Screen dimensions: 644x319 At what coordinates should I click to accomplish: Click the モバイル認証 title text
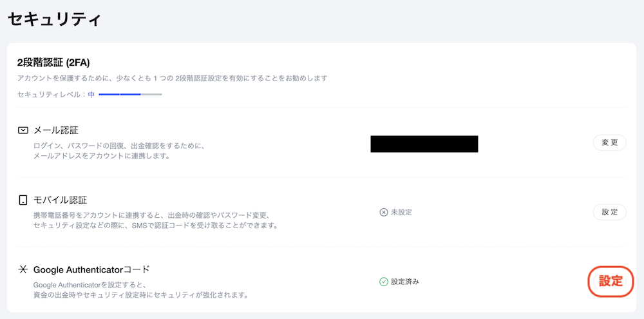[60, 200]
